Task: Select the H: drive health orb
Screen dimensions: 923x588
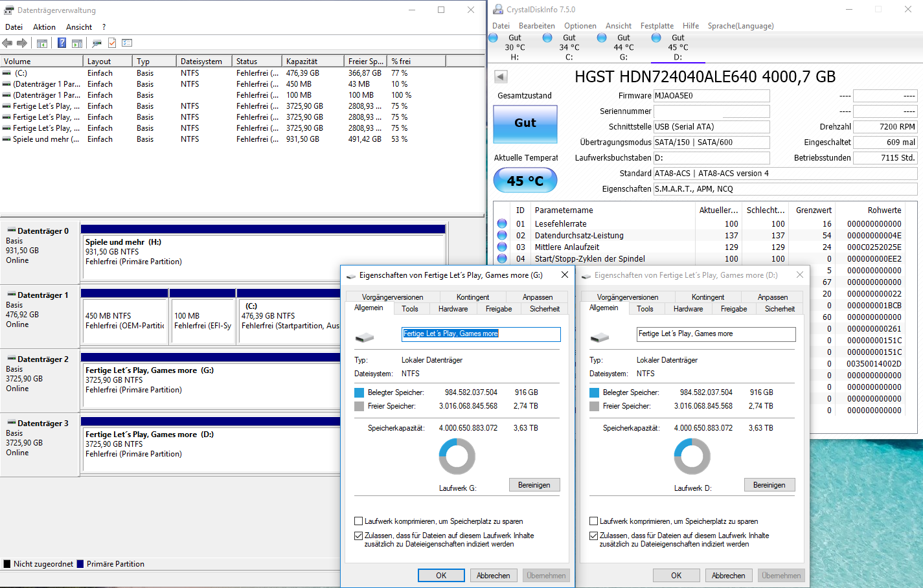Action: coord(493,38)
